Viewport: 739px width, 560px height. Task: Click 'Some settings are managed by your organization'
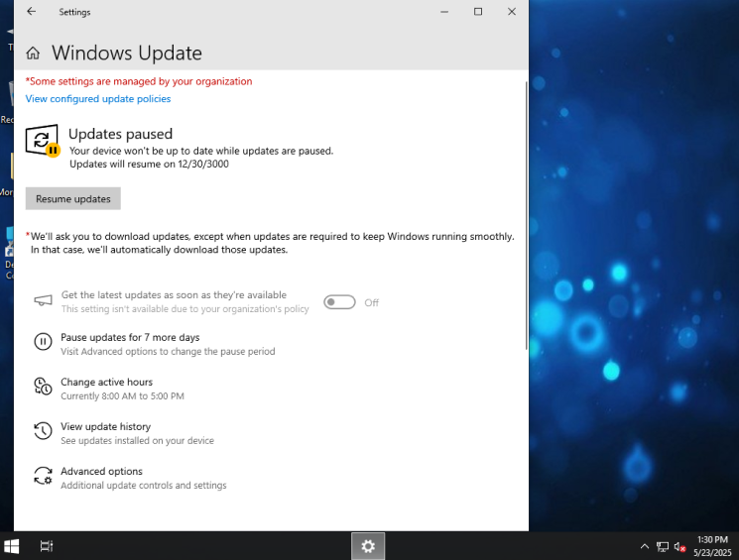click(139, 81)
